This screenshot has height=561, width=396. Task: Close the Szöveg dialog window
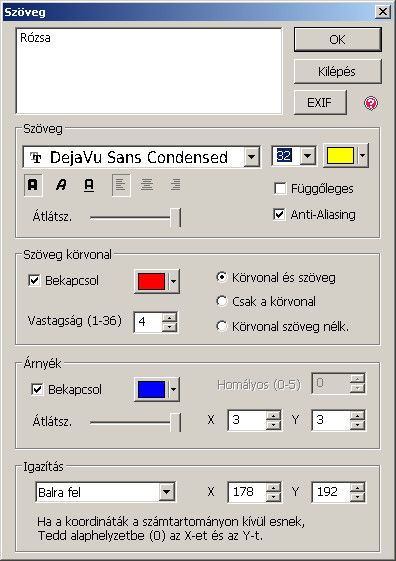tap(383, 12)
